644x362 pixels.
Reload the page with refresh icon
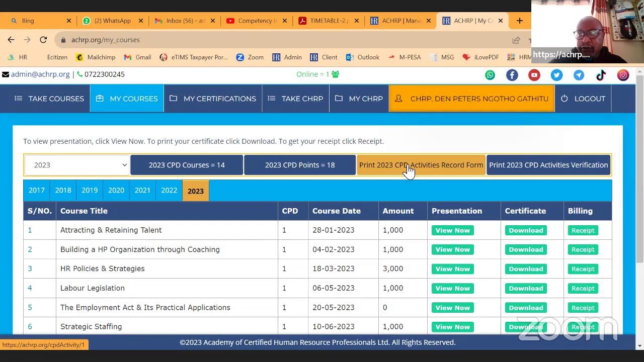coord(43,40)
